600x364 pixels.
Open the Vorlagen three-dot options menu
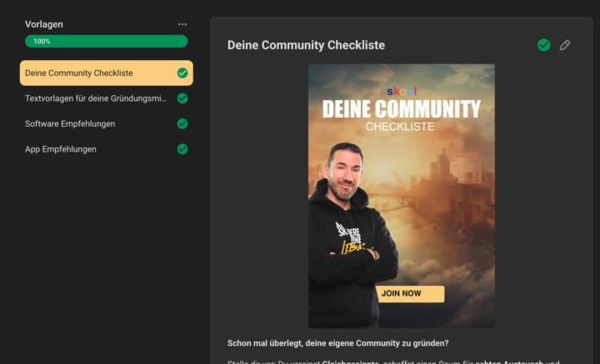tap(182, 24)
